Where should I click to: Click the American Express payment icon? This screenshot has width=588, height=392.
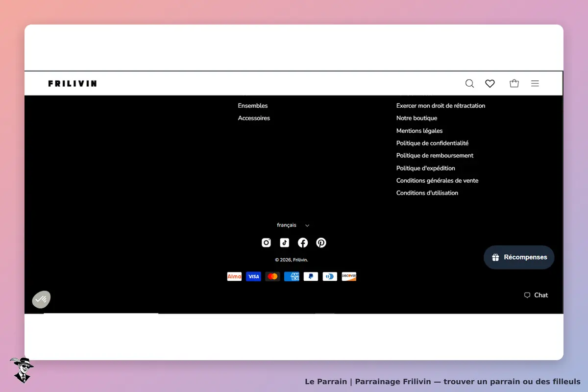(292, 276)
